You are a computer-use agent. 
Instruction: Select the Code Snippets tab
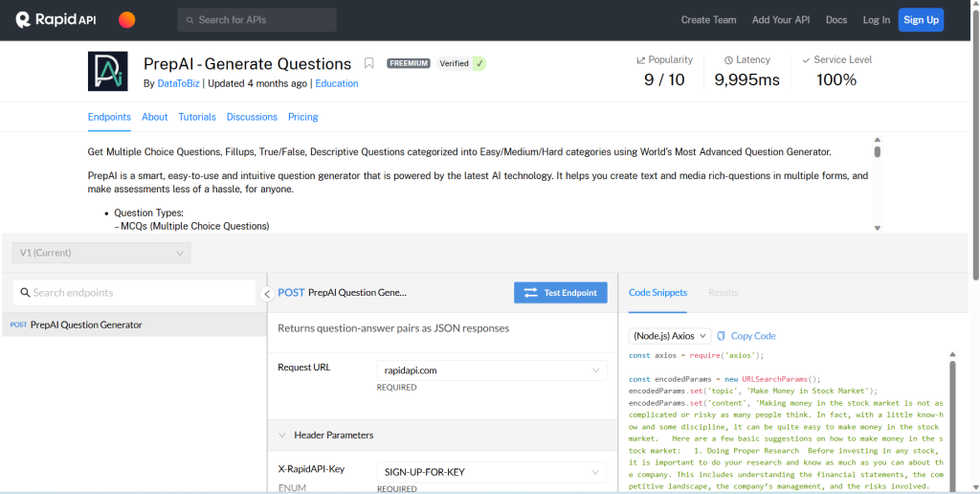click(x=657, y=293)
